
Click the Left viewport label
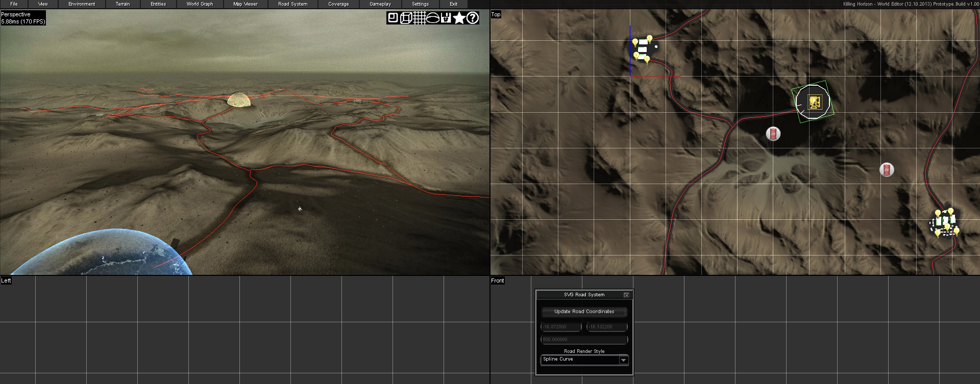tap(6, 281)
